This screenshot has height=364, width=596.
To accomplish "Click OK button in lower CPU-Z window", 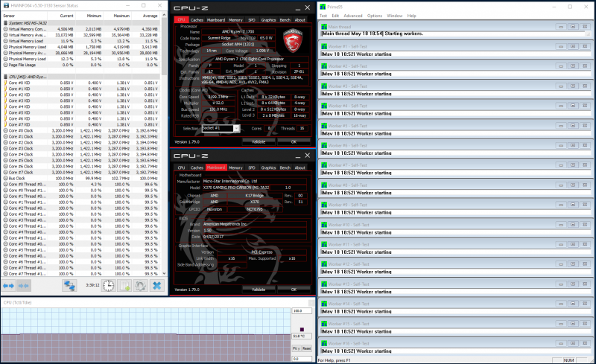I will tap(294, 290).
